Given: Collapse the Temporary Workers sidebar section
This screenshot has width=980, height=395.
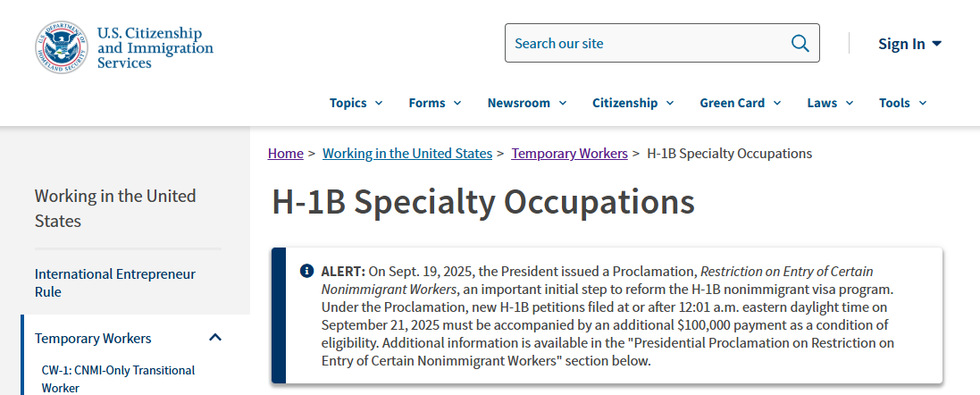Looking at the screenshot, I should click(x=214, y=338).
